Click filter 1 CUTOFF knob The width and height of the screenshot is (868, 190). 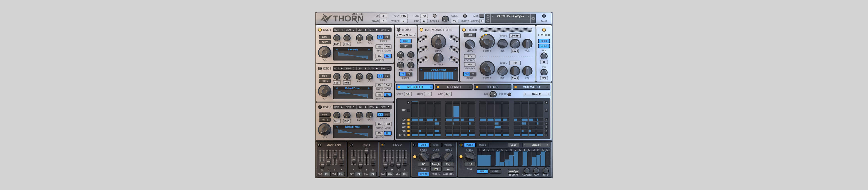click(x=487, y=42)
